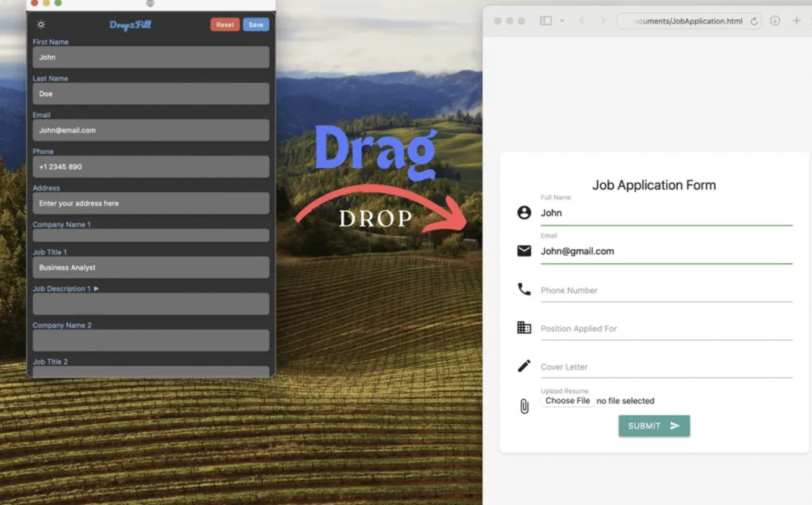Viewport: 812px width, 505px height.
Task: Reload the page with the refresh icon
Action: [754, 21]
